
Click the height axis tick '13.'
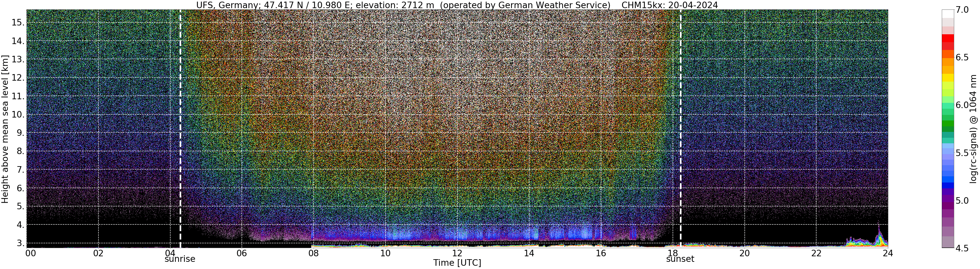[x=18, y=59]
